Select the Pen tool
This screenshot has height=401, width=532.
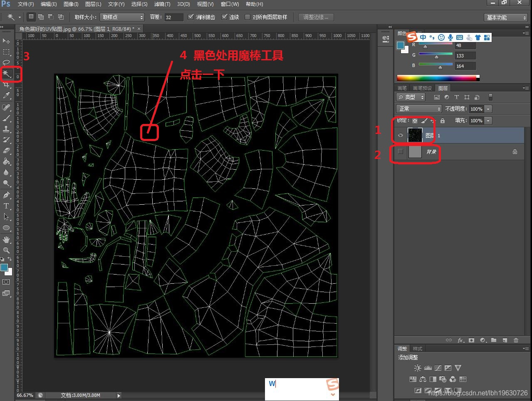7,195
